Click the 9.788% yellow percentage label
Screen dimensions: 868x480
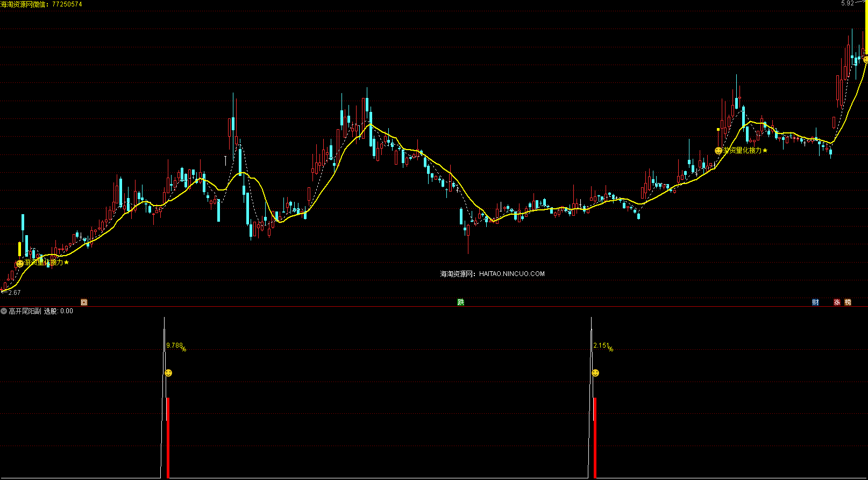tap(176, 346)
